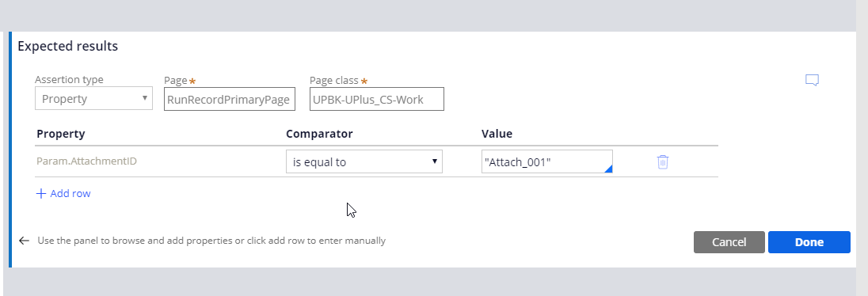Viewport: 868px width, 296px height.
Task: Click the Value field containing "Attach_001"
Action: 547,161
